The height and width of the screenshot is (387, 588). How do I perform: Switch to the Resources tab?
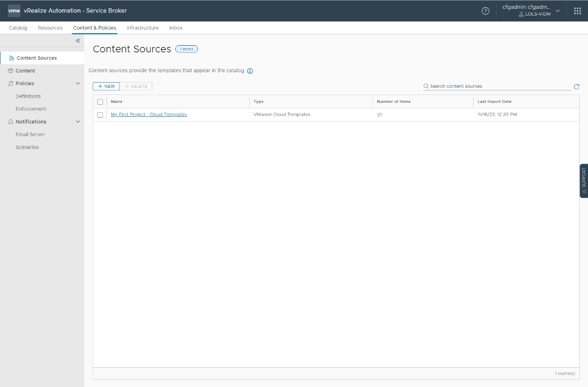coord(50,28)
